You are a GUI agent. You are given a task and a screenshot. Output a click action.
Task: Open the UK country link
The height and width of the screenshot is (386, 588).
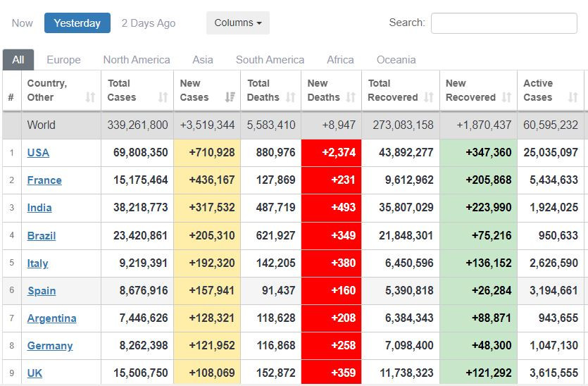tap(35, 373)
